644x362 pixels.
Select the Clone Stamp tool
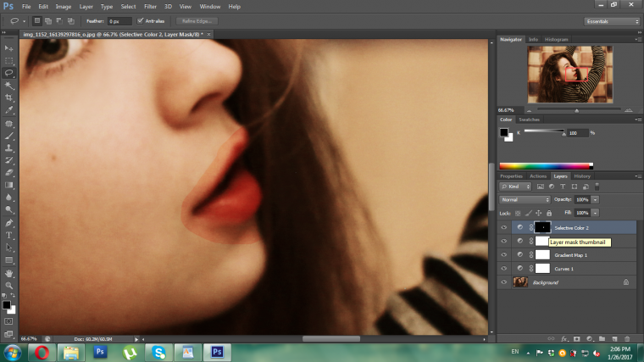click(x=8, y=148)
